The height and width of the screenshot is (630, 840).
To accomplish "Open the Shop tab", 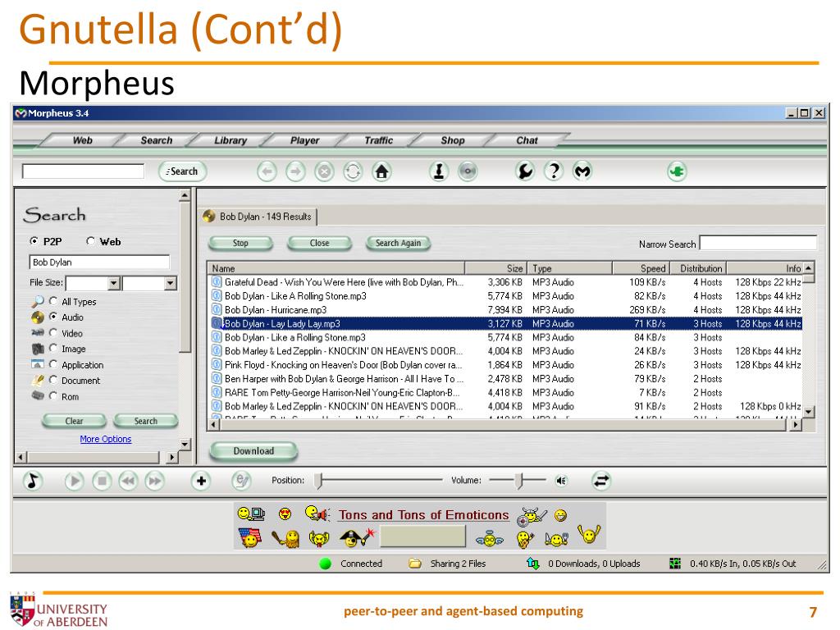I will point(453,140).
